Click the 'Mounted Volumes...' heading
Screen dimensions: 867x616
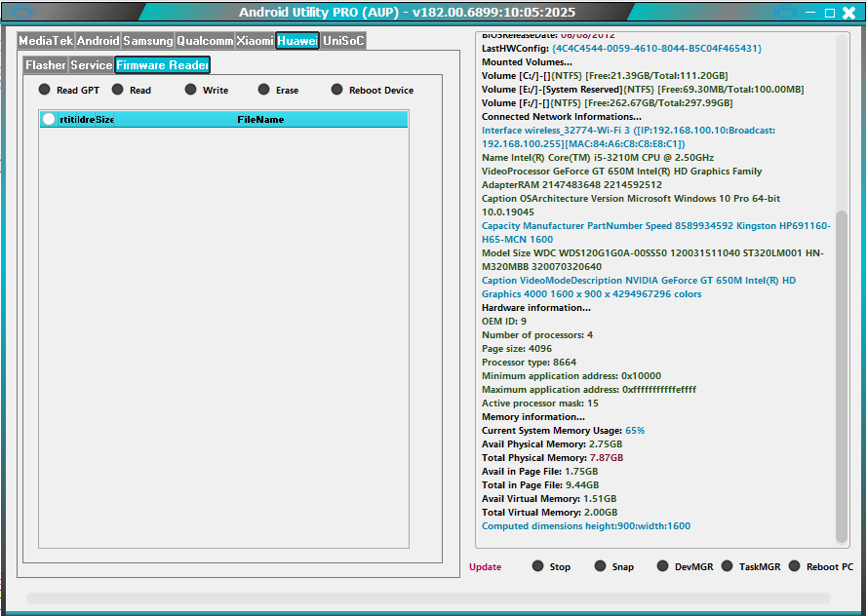[x=527, y=61]
